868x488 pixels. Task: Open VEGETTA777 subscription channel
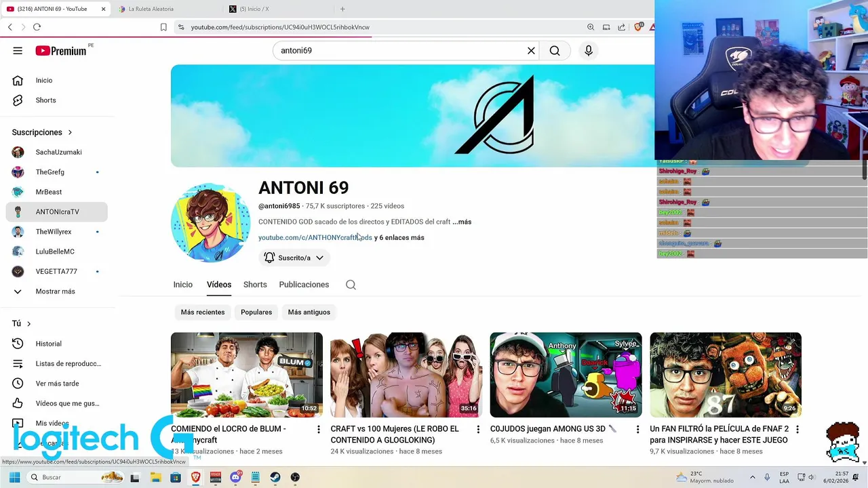point(56,272)
